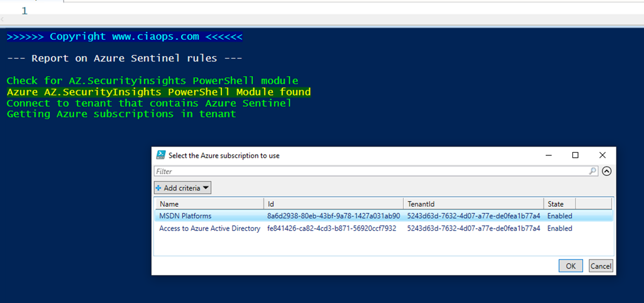
Task: Click the OK button
Action: [x=570, y=266]
